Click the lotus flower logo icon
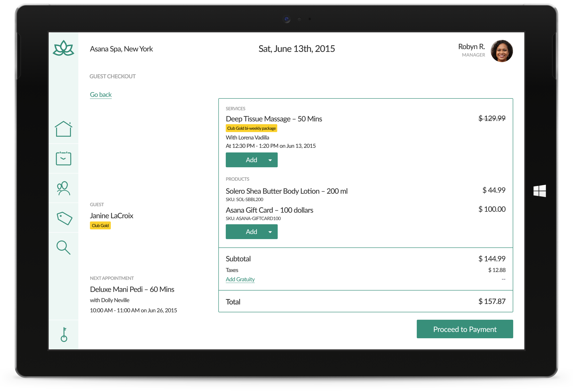 tap(63, 48)
